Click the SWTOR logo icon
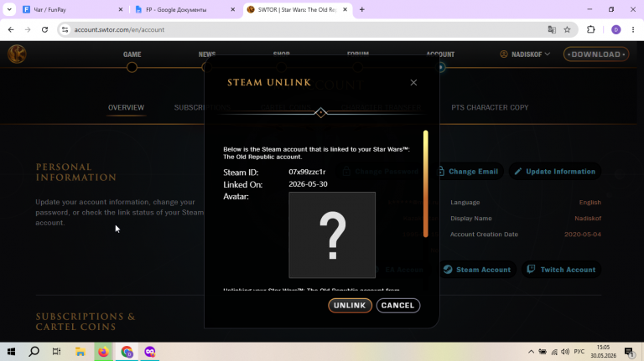This screenshot has height=361, width=644. pos(17,54)
